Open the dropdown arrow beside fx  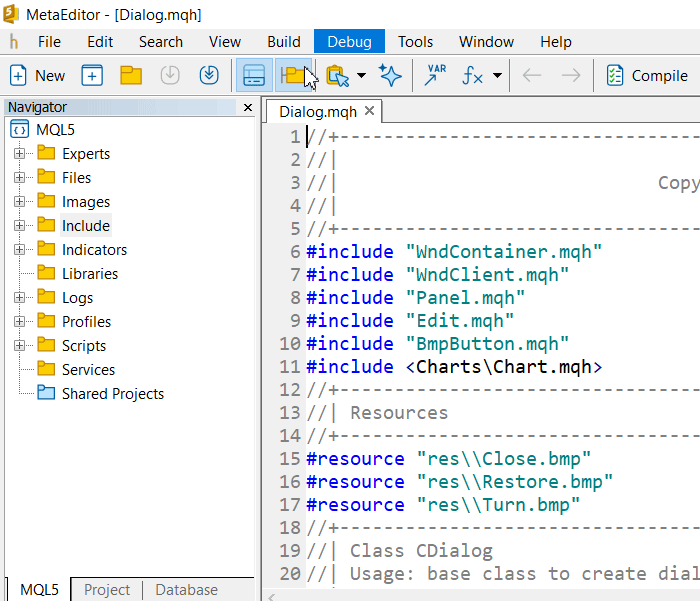(x=497, y=75)
